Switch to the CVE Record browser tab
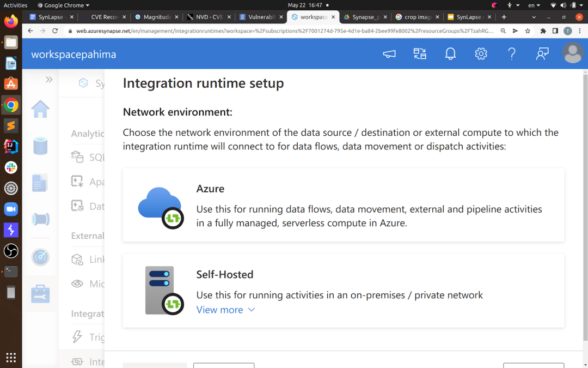 [x=104, y=17]
